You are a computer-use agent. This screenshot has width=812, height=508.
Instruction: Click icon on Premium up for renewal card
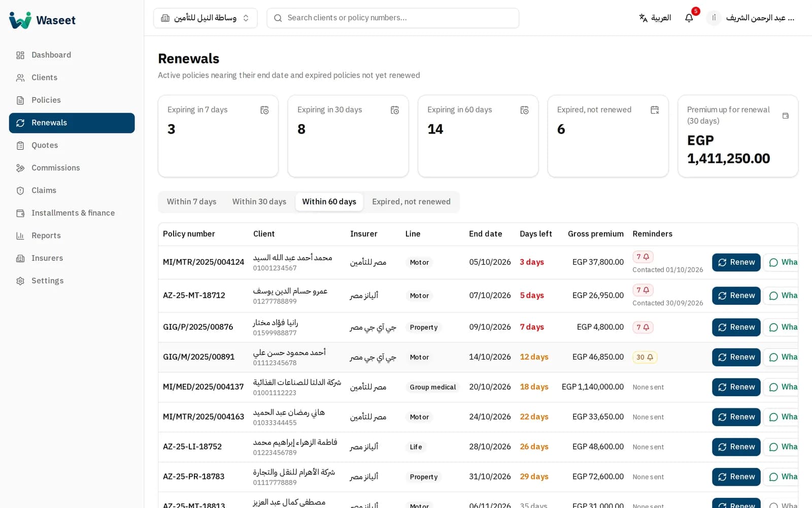click(x=786, y=116)
